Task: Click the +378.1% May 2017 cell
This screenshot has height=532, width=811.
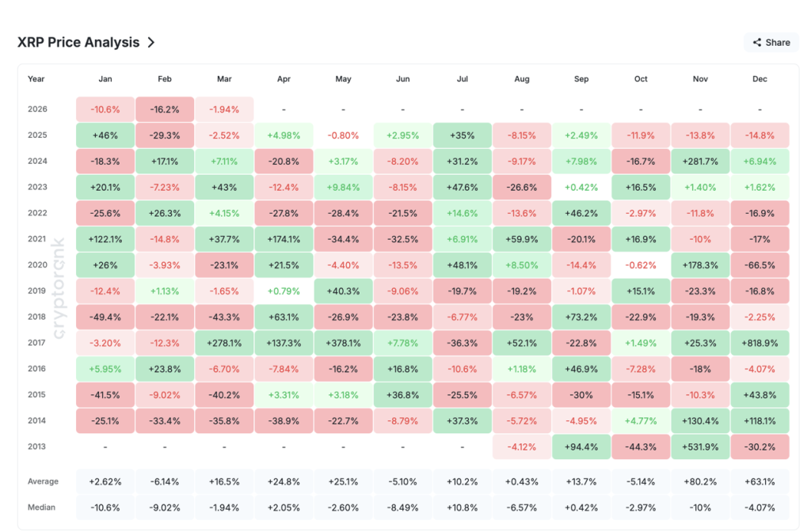Action: [343, 343]
